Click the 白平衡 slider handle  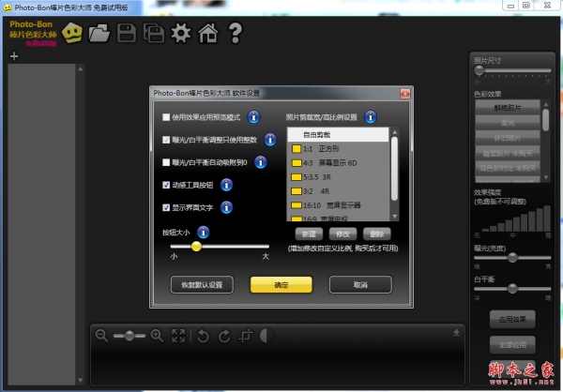(x=512, y=288)
